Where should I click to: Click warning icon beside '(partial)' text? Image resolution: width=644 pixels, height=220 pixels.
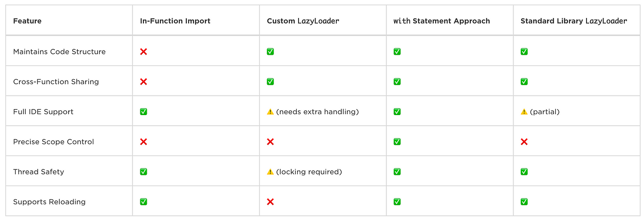click(524, 111)
